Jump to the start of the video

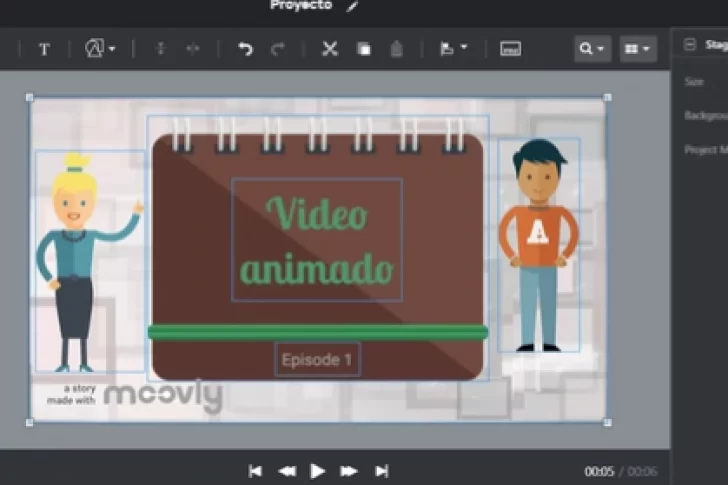pyautogui.click(x=255, y=470)
